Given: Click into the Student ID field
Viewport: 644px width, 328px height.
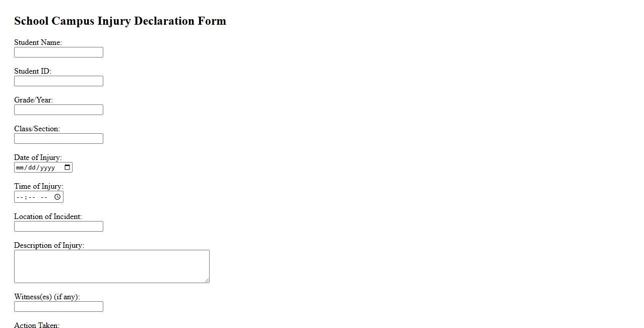Looking at the screenshot, I should pyautogui.click(x=58, y=81).
